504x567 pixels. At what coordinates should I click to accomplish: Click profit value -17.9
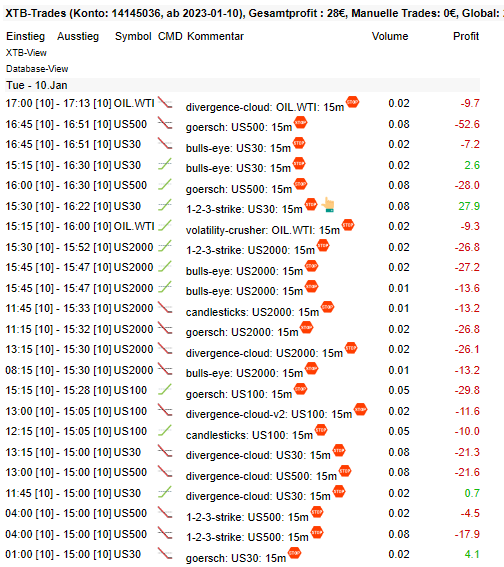click(467, 534)
